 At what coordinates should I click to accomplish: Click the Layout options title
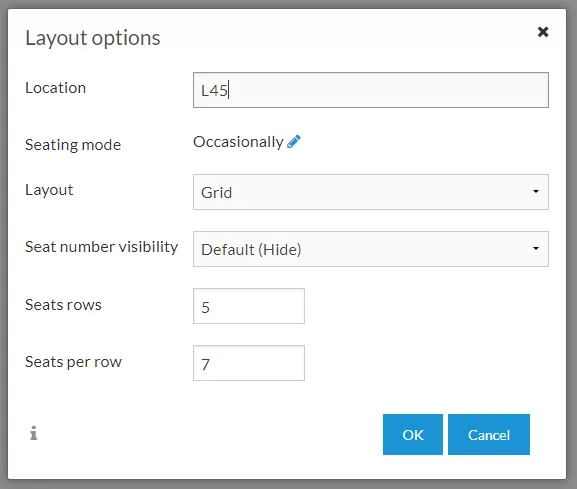pyautogui.click(x=93, y=38)
